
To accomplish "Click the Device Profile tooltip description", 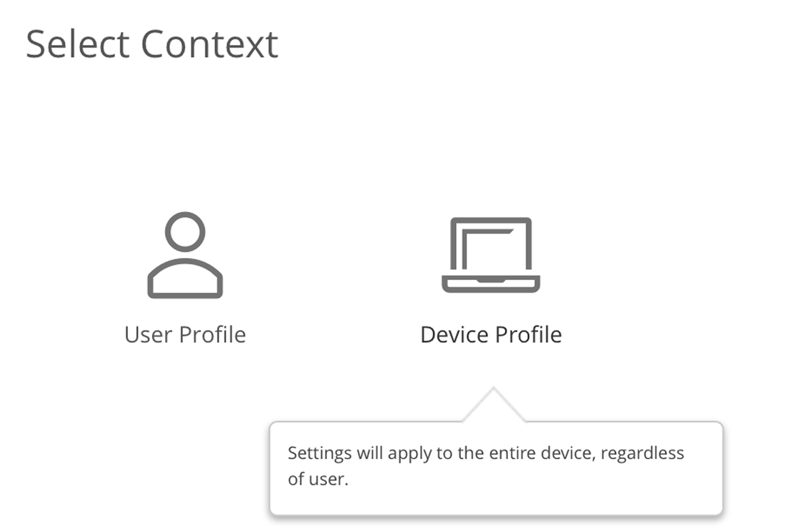I will [x=486, y=466].
